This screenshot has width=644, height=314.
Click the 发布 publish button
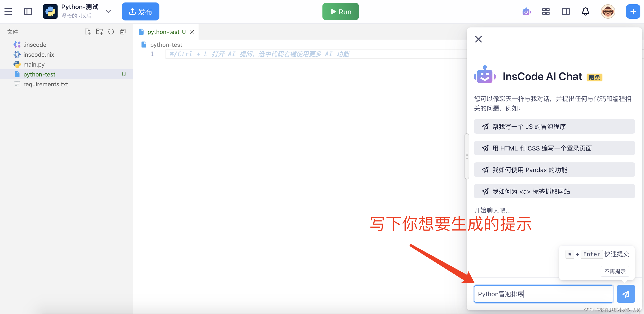140,11
